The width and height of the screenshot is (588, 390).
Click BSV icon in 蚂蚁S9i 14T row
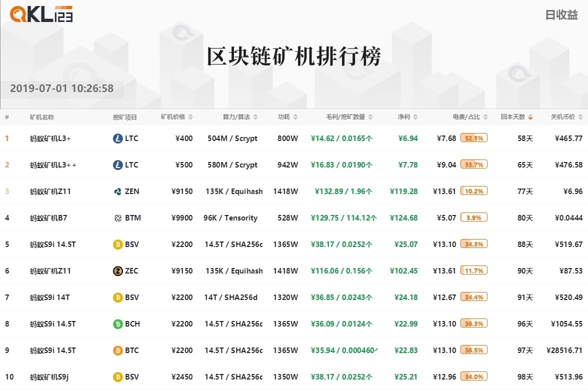coord(118,297)
